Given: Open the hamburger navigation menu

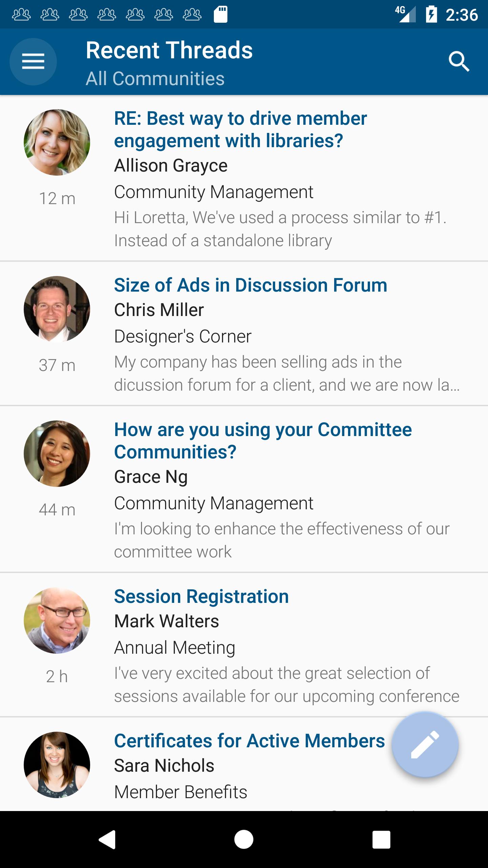Looking at the screenshot, I should pyautogui.click(x=33, y=62).
